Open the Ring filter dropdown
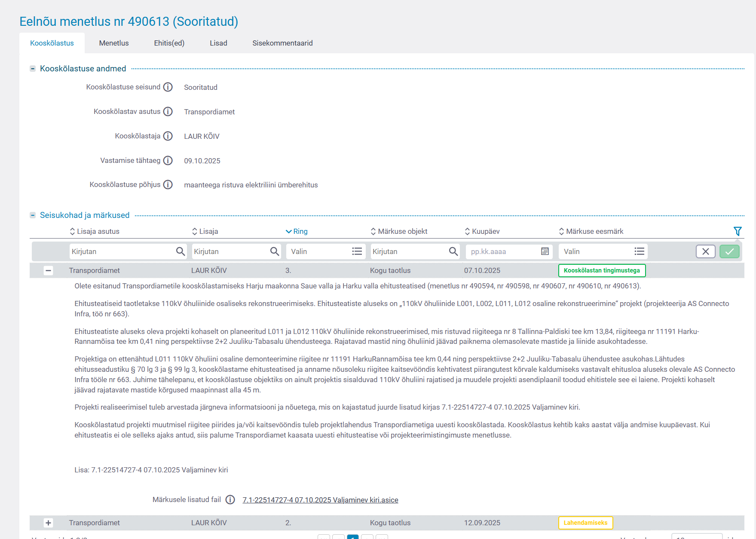 (325, 251)
